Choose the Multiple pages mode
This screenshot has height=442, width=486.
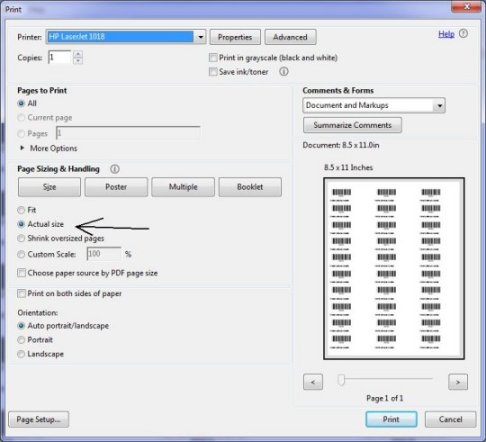[x=183, y=187]
